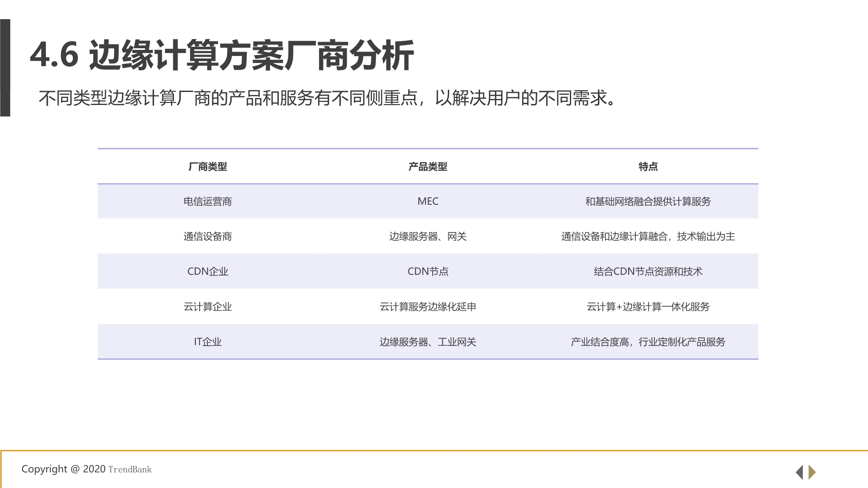Click the CDN节点 cell

pyautogui.click(x=428, y=272)
